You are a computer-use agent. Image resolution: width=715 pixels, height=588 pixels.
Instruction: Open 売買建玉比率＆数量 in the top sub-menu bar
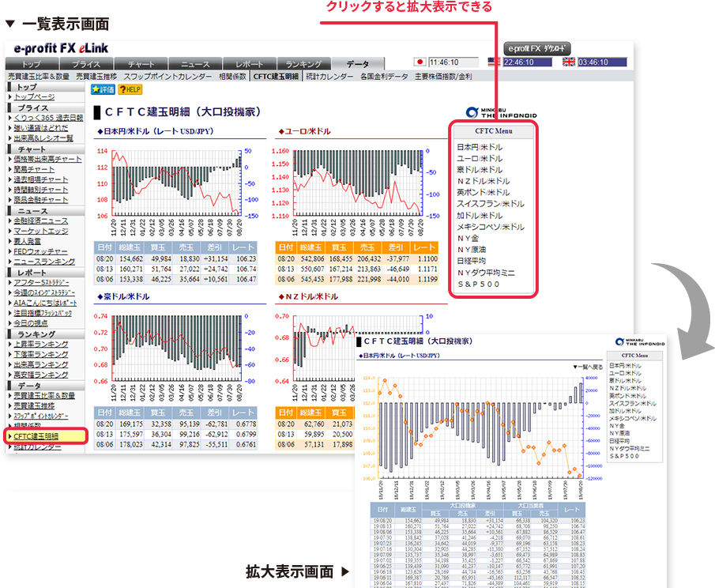[x=39, y=77]
